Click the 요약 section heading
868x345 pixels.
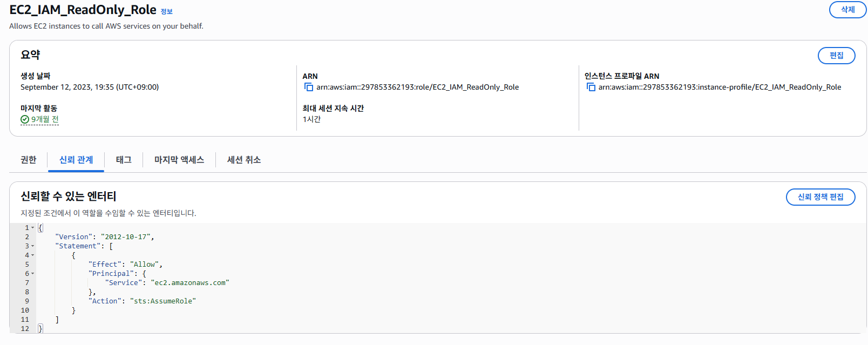[30, 55]
